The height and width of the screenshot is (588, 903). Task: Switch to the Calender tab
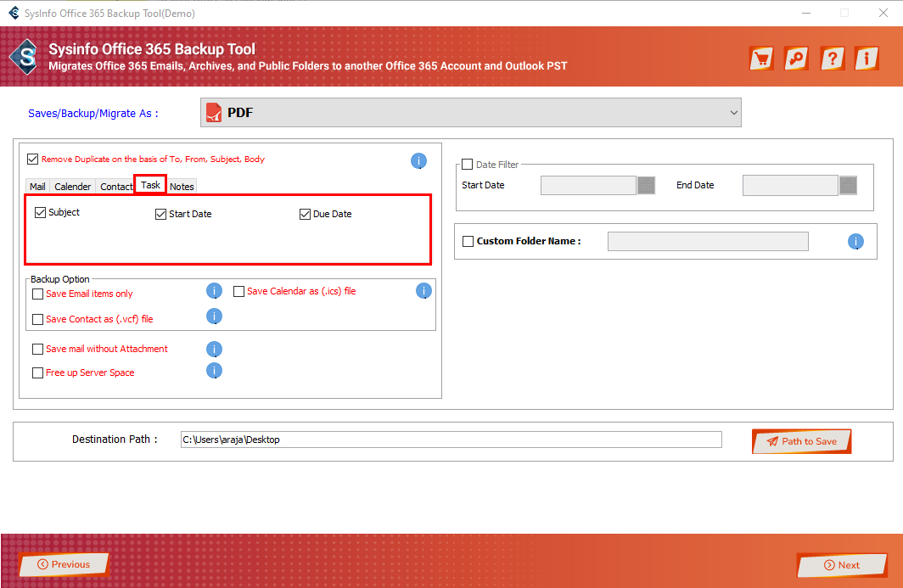73,187
